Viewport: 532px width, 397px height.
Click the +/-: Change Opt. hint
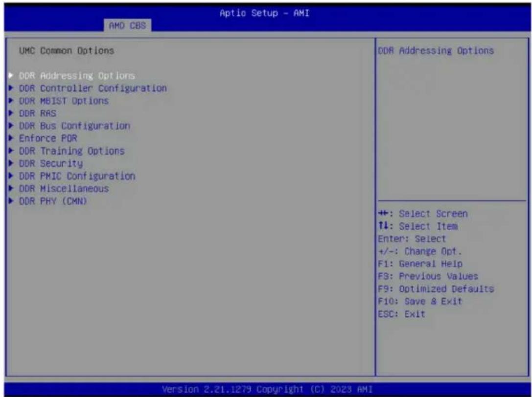pos(420,251)
